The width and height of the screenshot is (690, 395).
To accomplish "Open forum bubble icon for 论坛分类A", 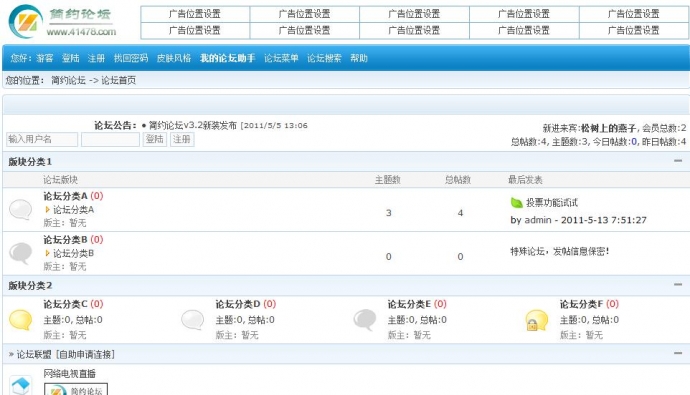I will (x=21, y=209).
